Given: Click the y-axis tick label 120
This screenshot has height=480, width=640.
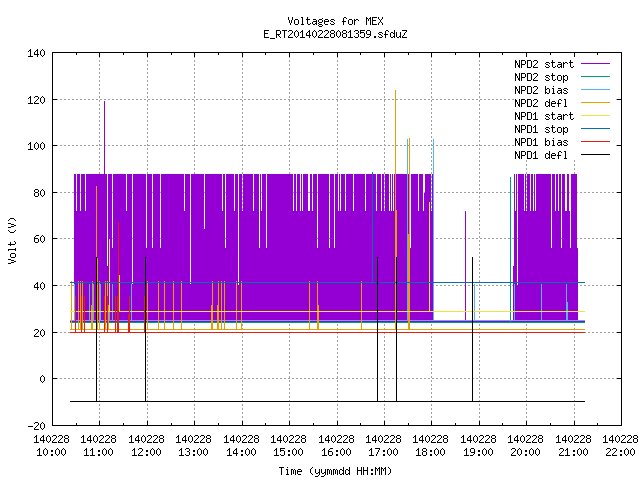Looking at the screenshot, I should click(36, 100).
